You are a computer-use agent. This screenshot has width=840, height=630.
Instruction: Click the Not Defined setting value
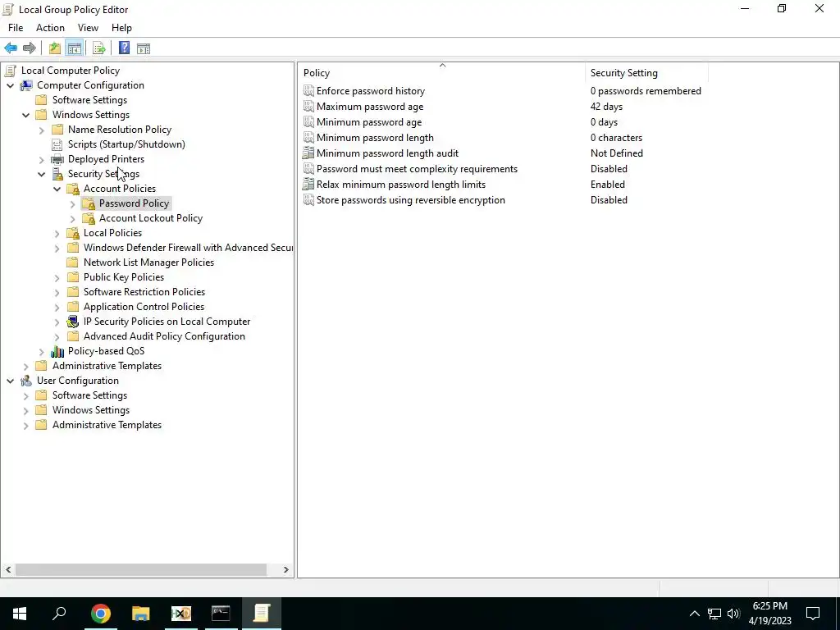617,153
